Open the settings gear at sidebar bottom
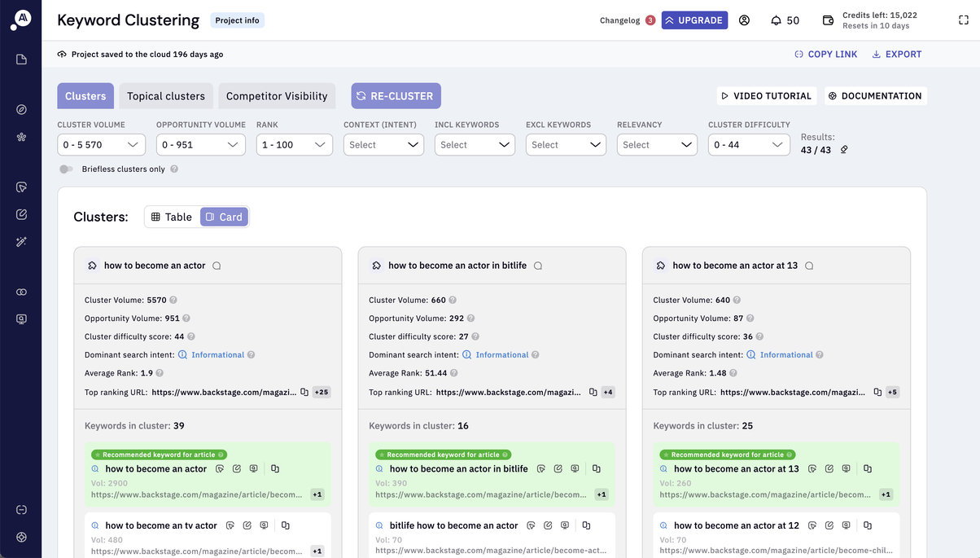Viewport: 980px width, 558px height. pyautogui.click(x=21, y=537)
